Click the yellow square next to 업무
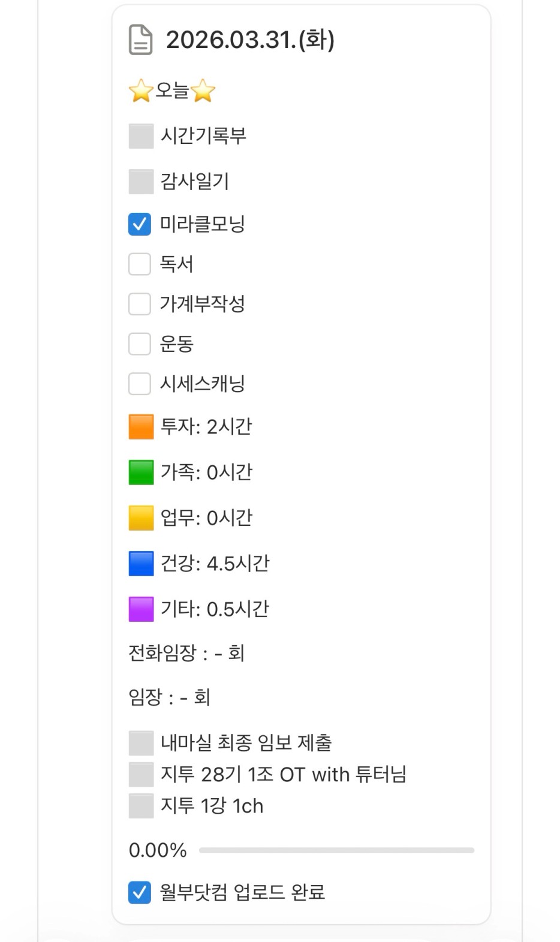 pyautogui.click(x=141, y=518)
